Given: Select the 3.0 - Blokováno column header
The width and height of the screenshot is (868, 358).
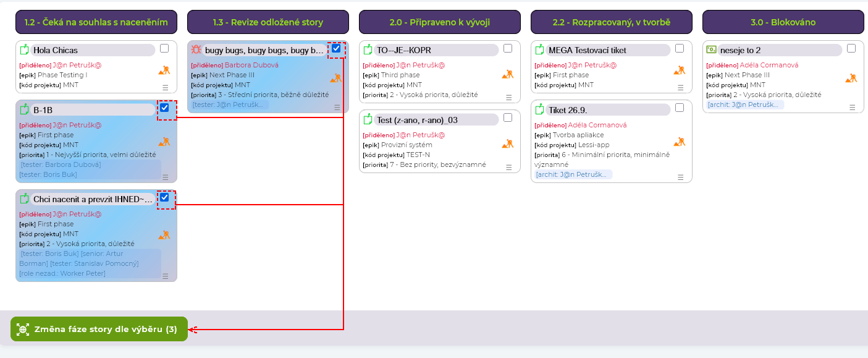Looking at the screenshot, I should [783, 22].
